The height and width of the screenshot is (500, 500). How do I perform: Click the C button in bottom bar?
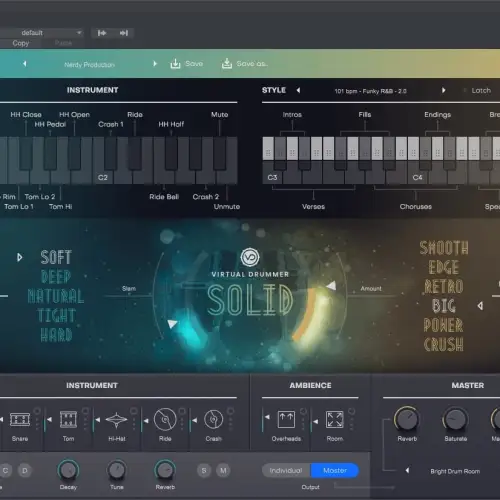[5, 470]
